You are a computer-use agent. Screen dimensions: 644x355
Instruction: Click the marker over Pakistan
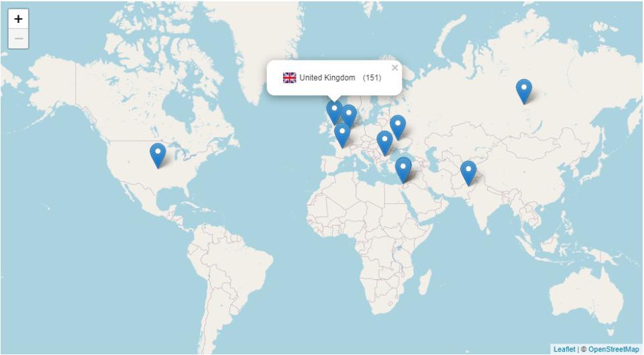click(468, 171)
